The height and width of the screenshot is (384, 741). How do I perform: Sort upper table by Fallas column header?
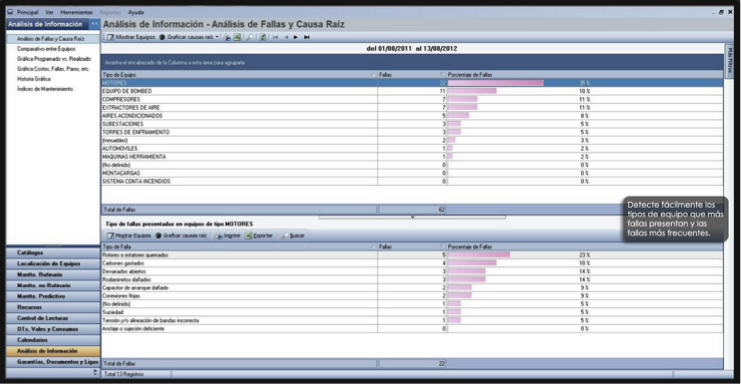(412, 75)
